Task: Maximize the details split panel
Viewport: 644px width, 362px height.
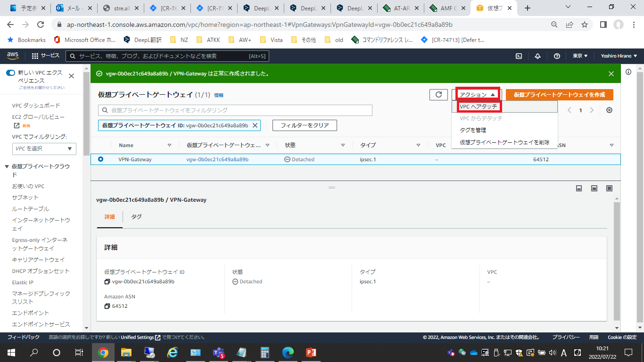Action: 609,189
